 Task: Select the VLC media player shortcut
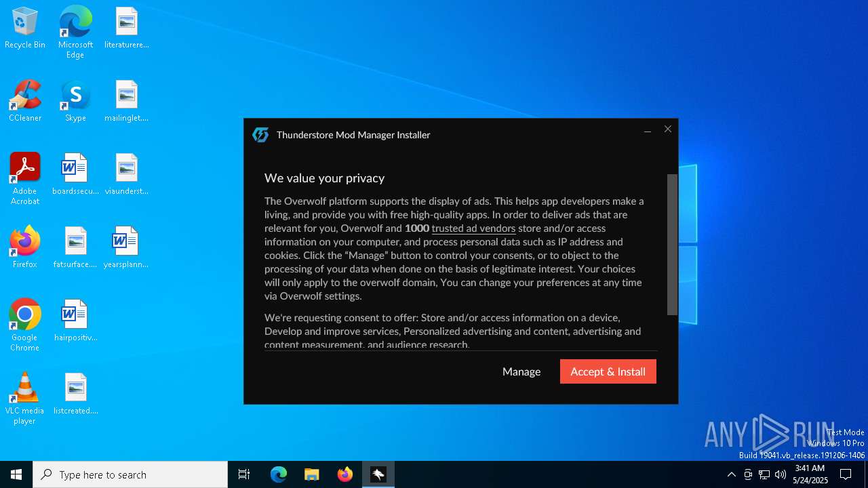pos(25,399)
